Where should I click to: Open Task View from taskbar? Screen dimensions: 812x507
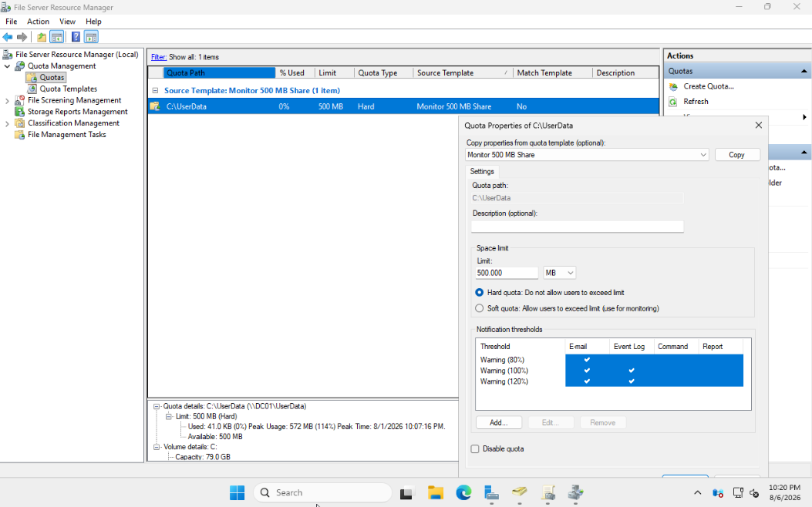pos(406,493)
